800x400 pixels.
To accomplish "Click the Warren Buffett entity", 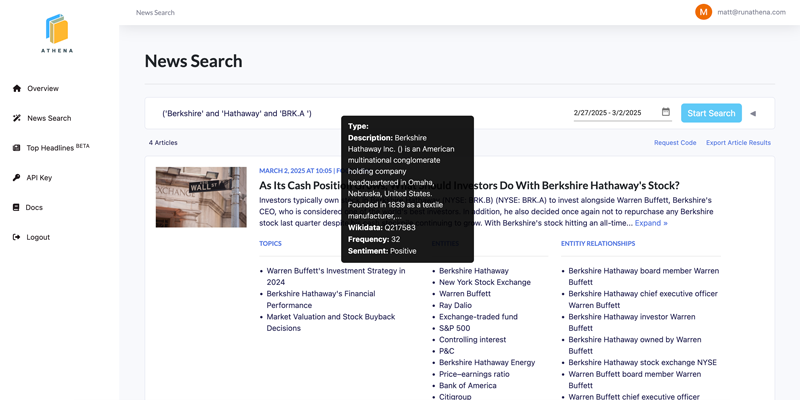I will pos(465,294).
